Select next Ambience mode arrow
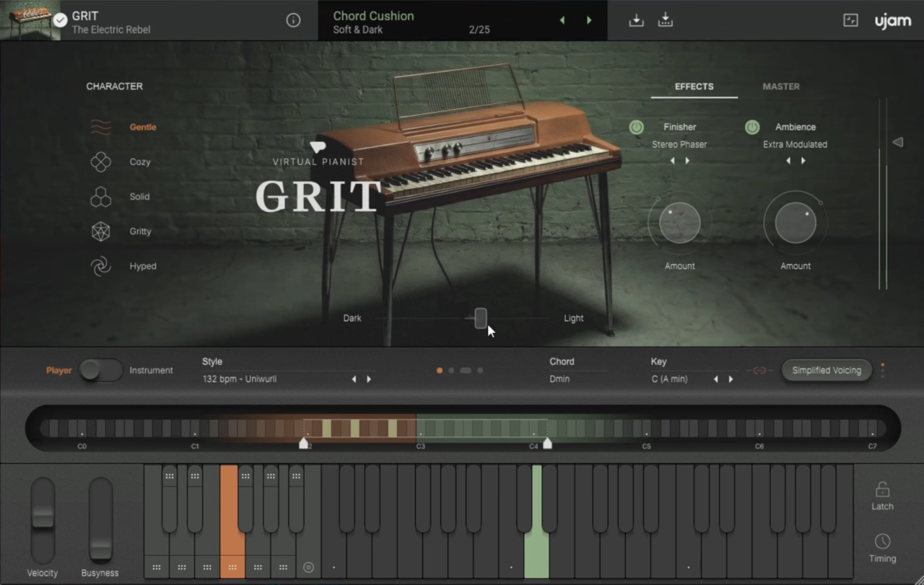 (803, 161)
